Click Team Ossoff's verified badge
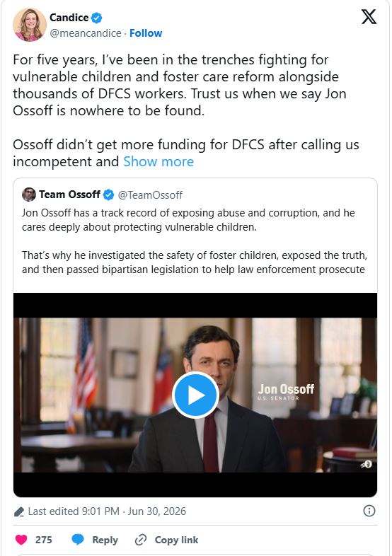Screen dimensions: 392x556 coord(108,195)
